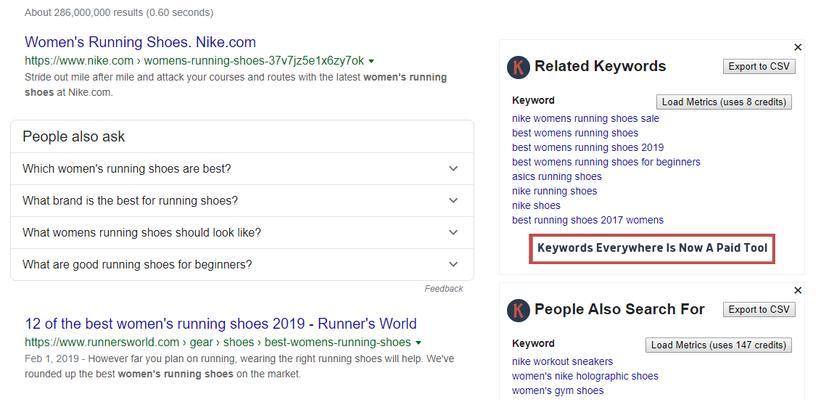Expand 'Which women's running shoes are best?'

pos(453,169)
